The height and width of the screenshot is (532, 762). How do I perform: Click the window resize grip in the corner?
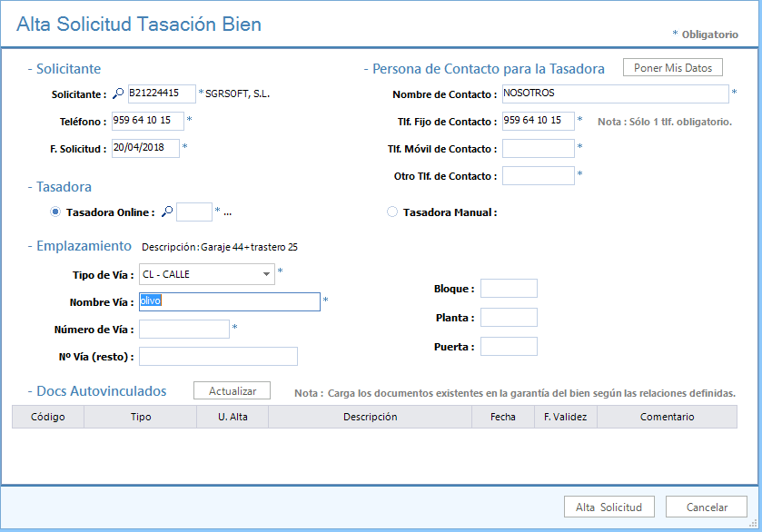pos(753,523)
